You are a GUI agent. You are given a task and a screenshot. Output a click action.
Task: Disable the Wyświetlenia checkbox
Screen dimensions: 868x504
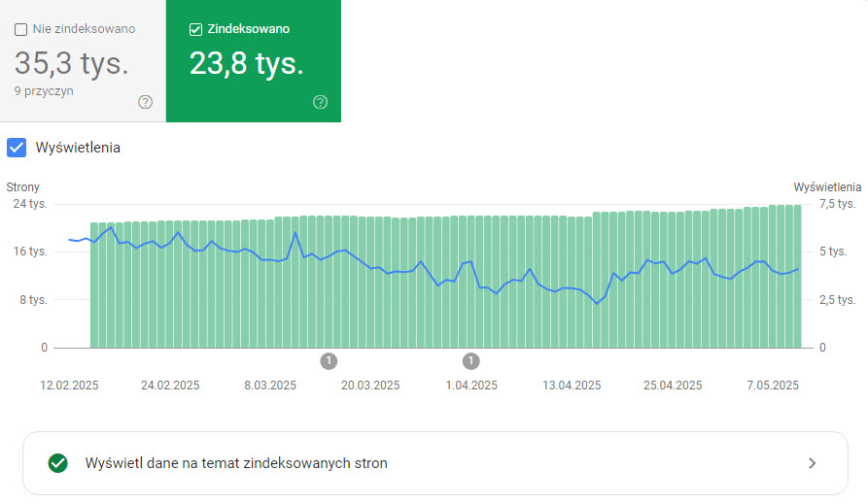point(17,148)
